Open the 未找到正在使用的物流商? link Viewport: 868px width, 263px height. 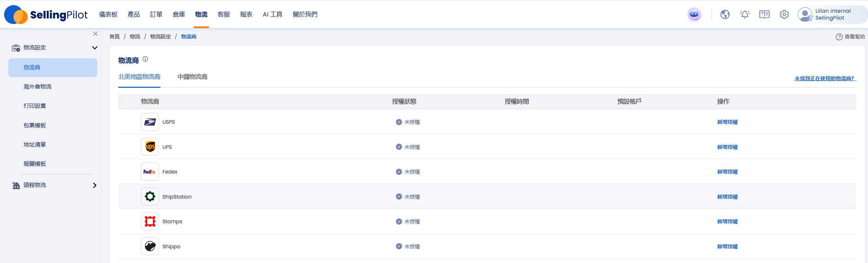824,79
